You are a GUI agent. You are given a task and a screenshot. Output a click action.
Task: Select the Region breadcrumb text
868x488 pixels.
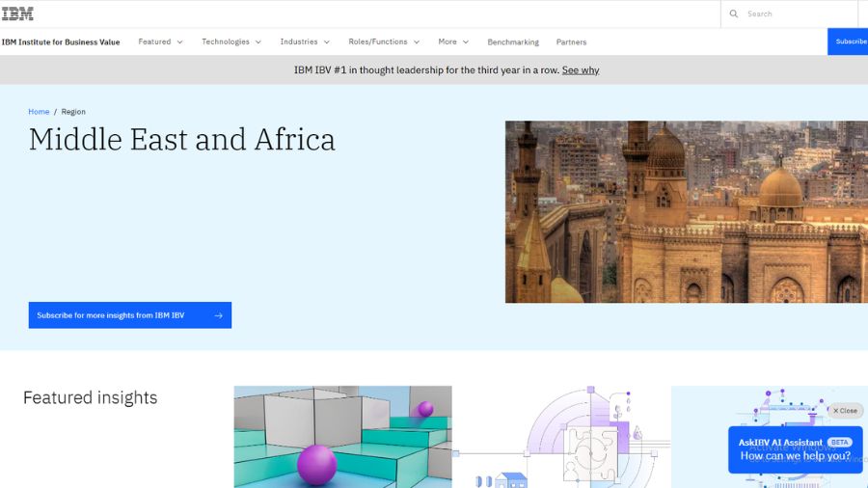click(x=73, y=112)
